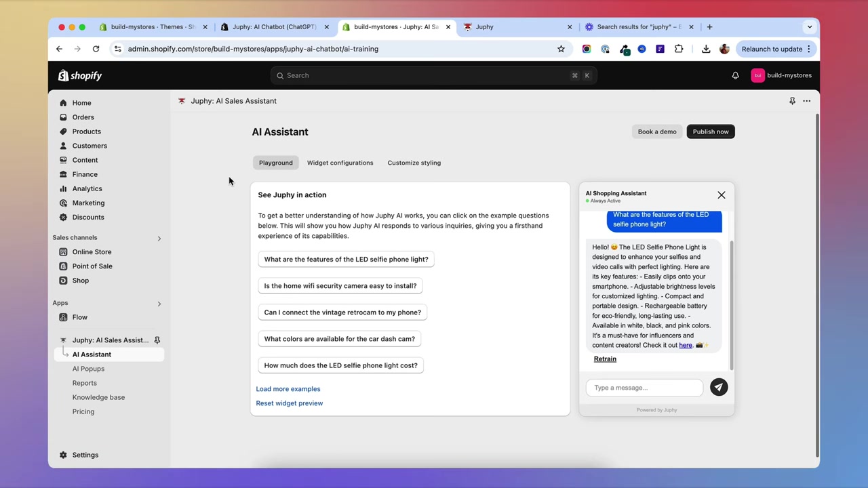Click the Finance icon
Screen dimensions: 868x488
click(63, 174)
